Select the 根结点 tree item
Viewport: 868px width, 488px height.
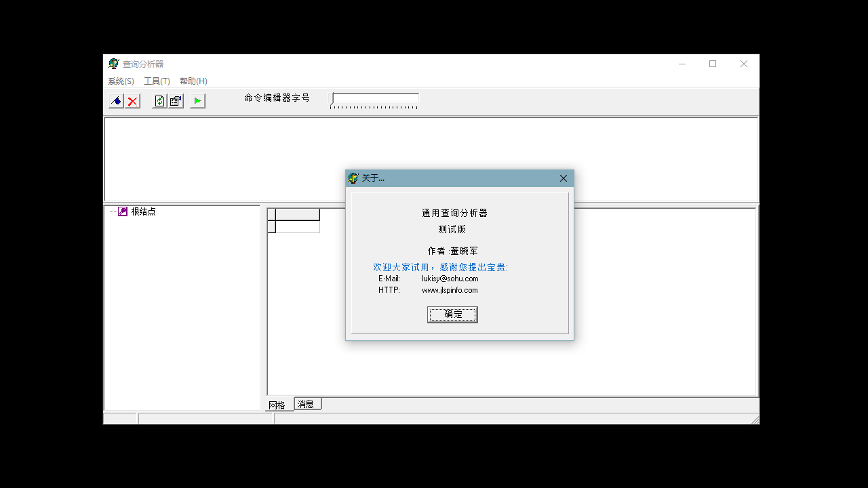click(x=144, y=211)
